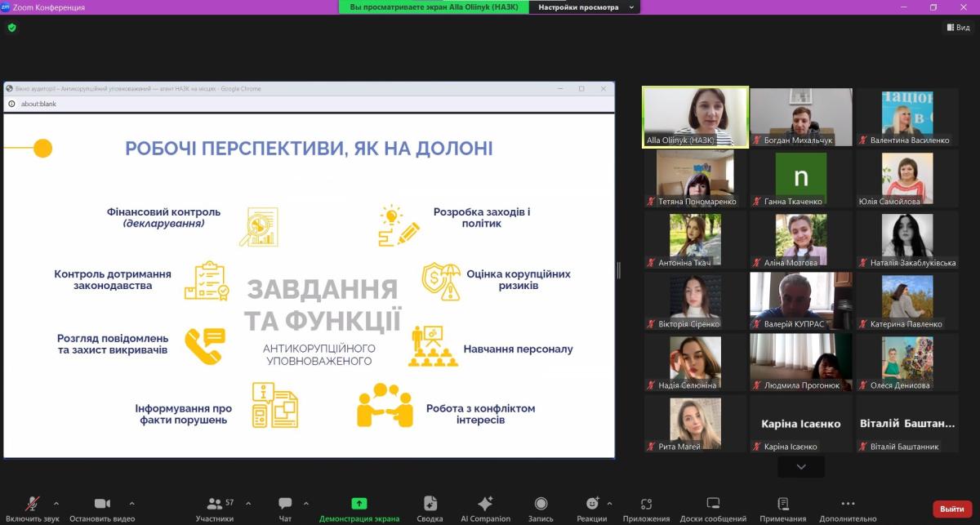Select Антоніна Ткач video tile

(x=695, y=239)
